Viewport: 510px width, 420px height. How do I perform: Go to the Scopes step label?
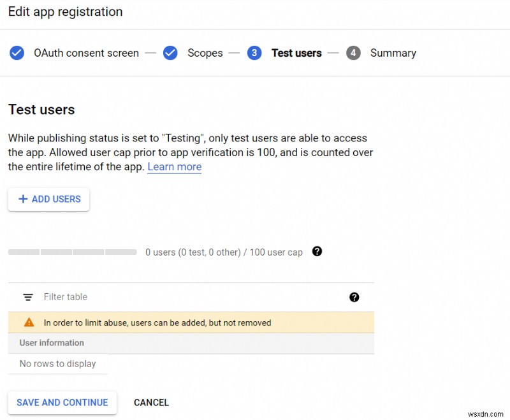point(205,53)
